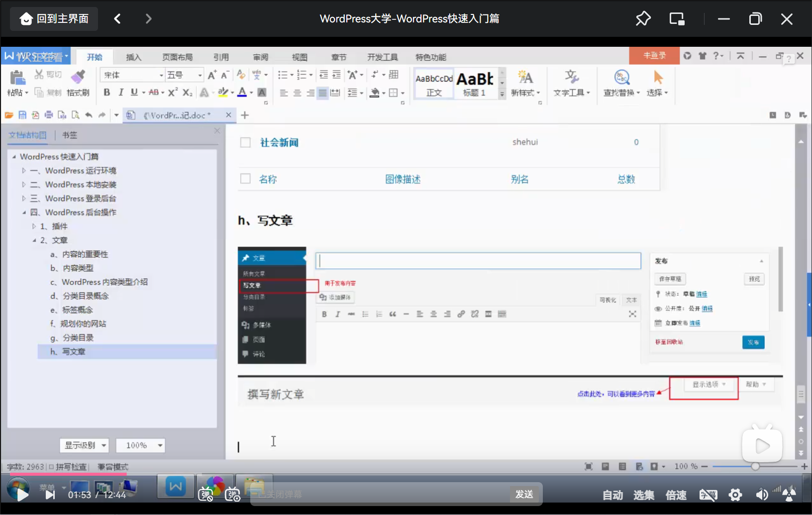Click the volume speaker icon
The height and width of the screenshot is (515, 812).
click(761, 495)
